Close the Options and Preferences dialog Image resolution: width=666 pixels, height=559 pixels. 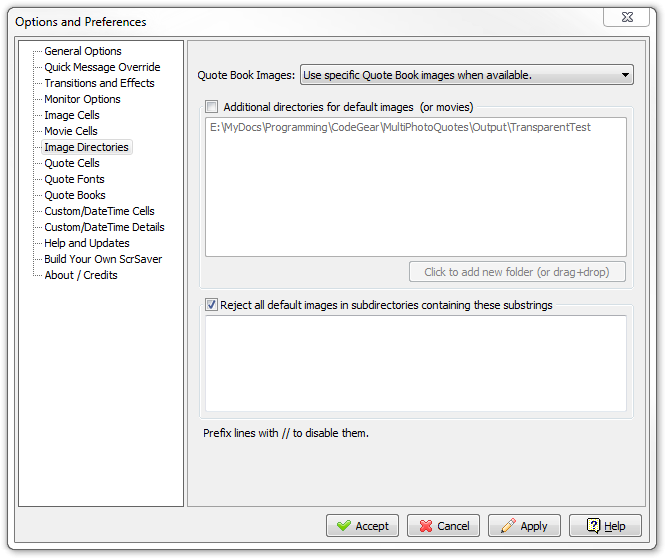coord(626,17)
